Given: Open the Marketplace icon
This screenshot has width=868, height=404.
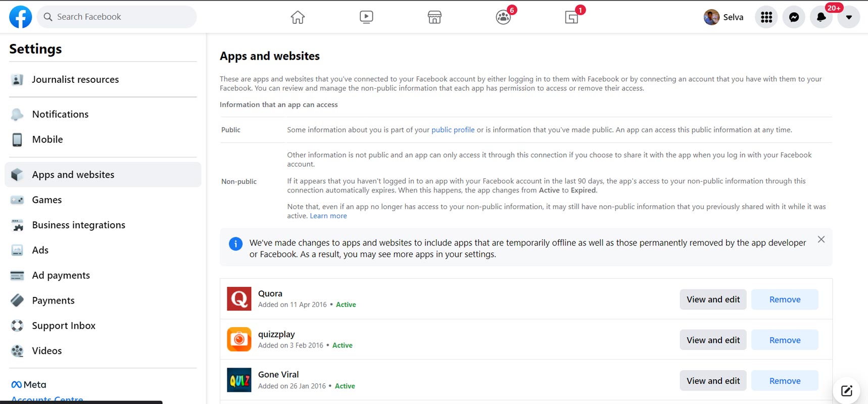Looking at the screenshot, I should 435,17.
